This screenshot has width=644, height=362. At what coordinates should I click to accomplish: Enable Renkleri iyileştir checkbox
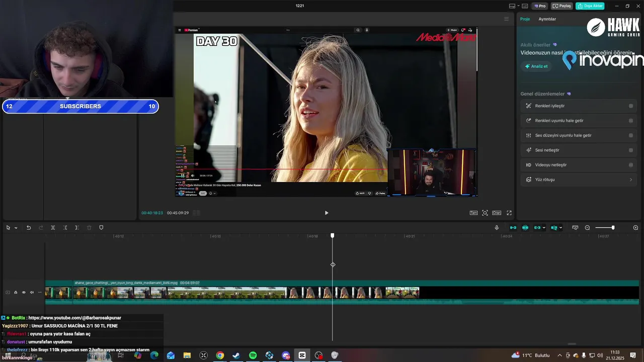click(631, 106)
